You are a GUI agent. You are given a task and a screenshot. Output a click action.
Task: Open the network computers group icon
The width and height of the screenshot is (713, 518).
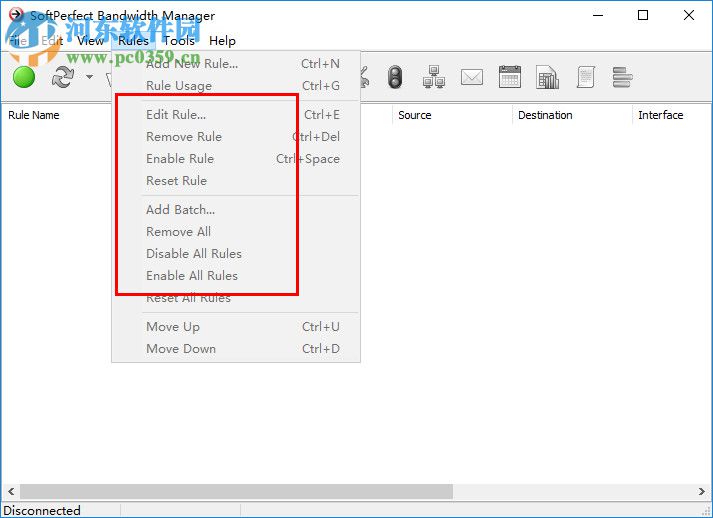(434, 77)
